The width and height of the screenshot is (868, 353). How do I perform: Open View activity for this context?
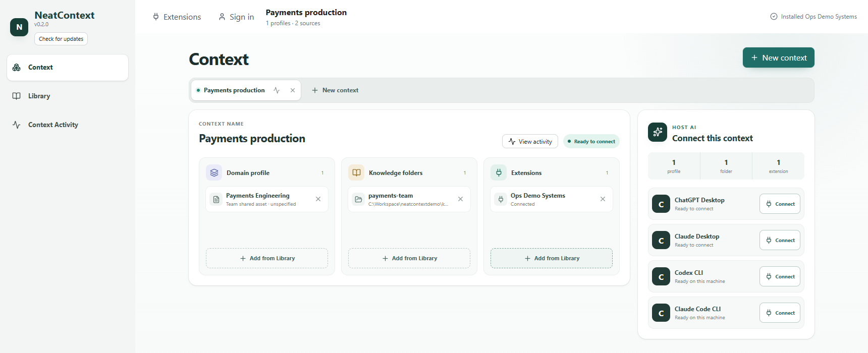(x=530, y=141)
